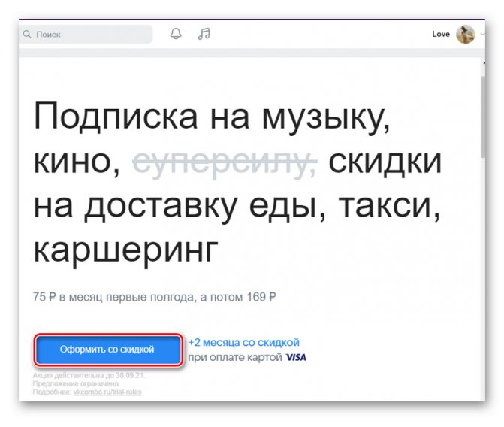Click the Предложение ограничено note

tap(77, 383)
